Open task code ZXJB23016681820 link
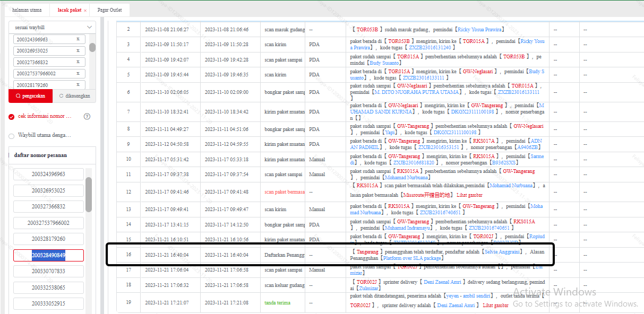The height and width of the screenshot is (314, 644). click(414, 162)
